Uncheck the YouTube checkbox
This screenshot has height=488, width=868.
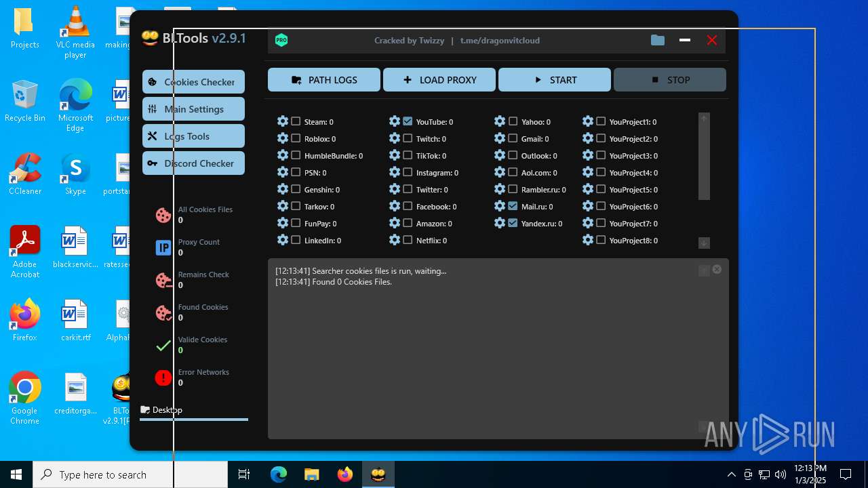pos(408,121)
